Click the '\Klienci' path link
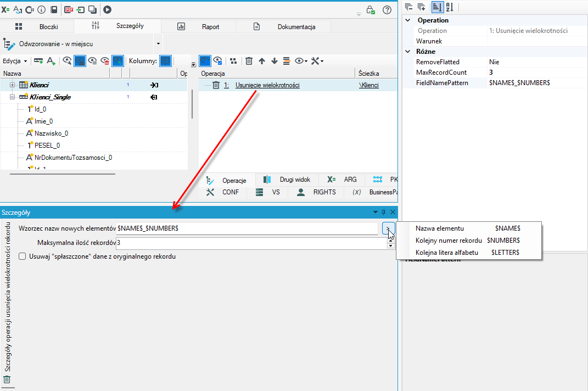588x391 pixels. tap(368, 85)
